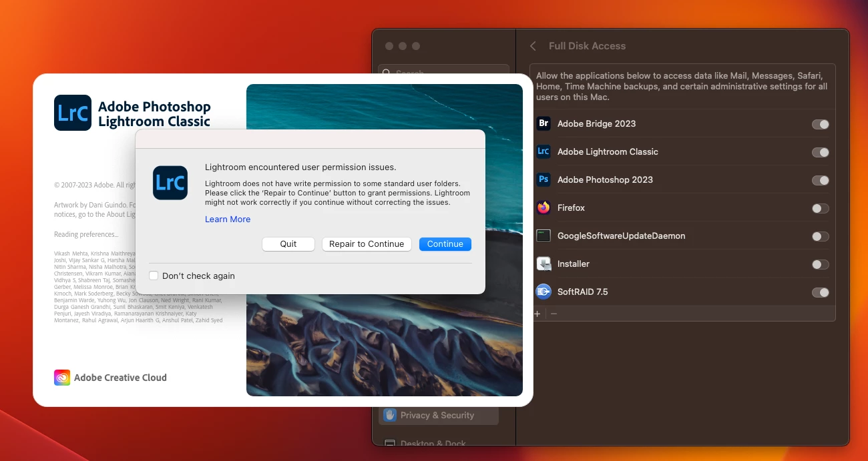
Task: Click the Installer app icon
Action: point(544,264)
